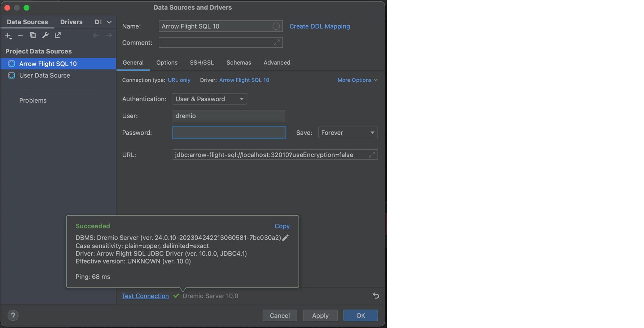Open driver settings via the wrench icon

point(45,35)
